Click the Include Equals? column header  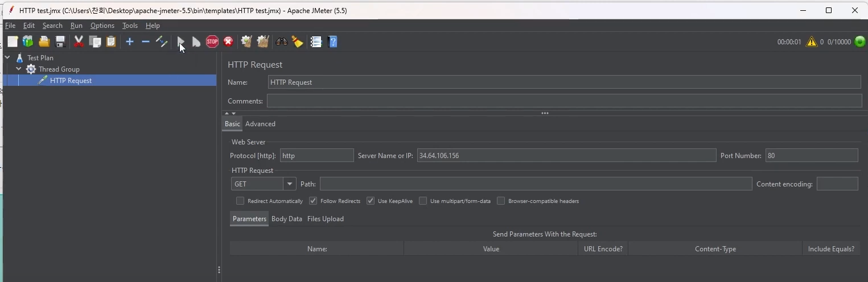831,249
